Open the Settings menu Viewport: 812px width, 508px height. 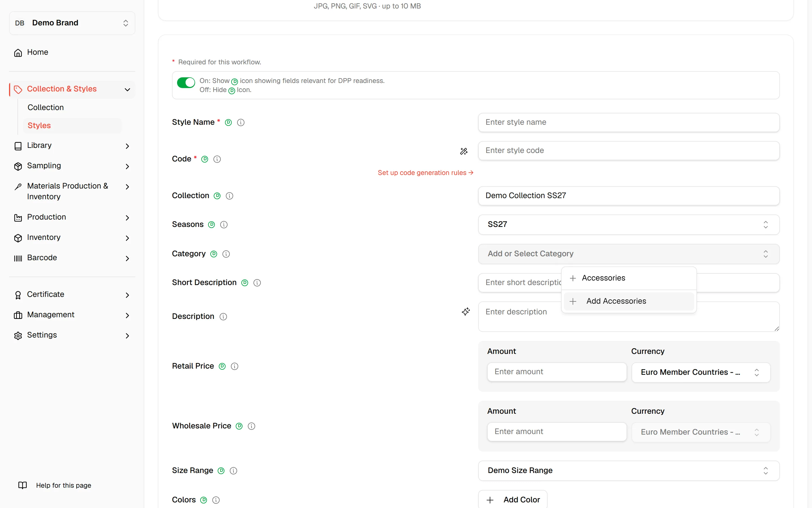(72, 335)
